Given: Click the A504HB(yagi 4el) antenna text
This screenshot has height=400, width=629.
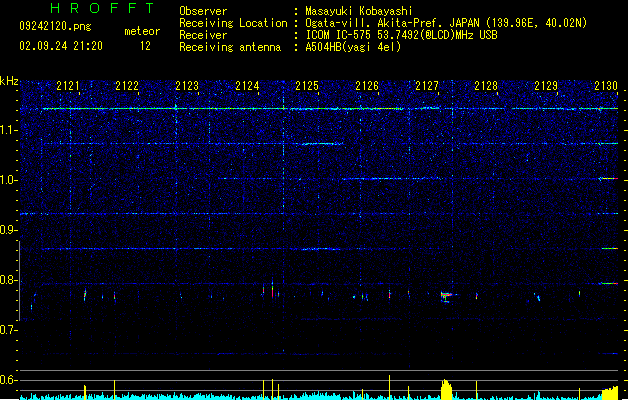Looking at the screenshot, I should click(x=353, y=47).
